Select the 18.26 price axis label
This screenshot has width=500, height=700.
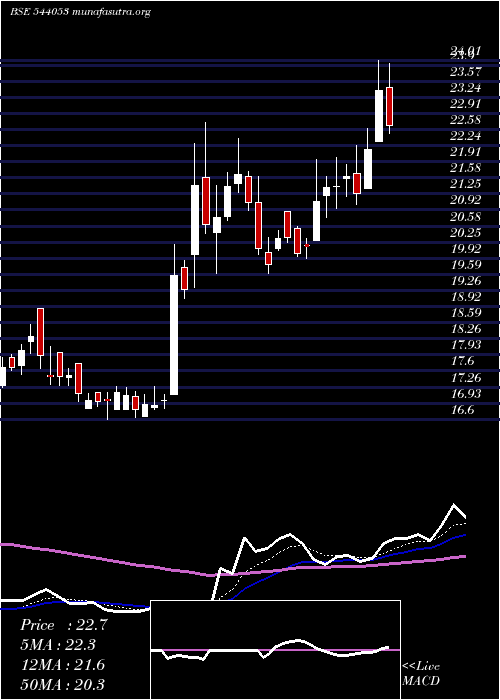pos(466,329)
